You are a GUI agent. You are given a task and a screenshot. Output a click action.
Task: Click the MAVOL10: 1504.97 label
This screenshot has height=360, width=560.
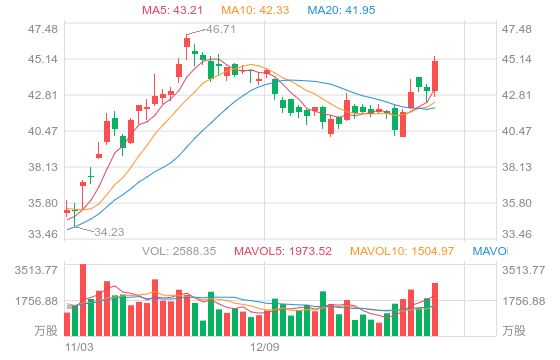[402, 251]
